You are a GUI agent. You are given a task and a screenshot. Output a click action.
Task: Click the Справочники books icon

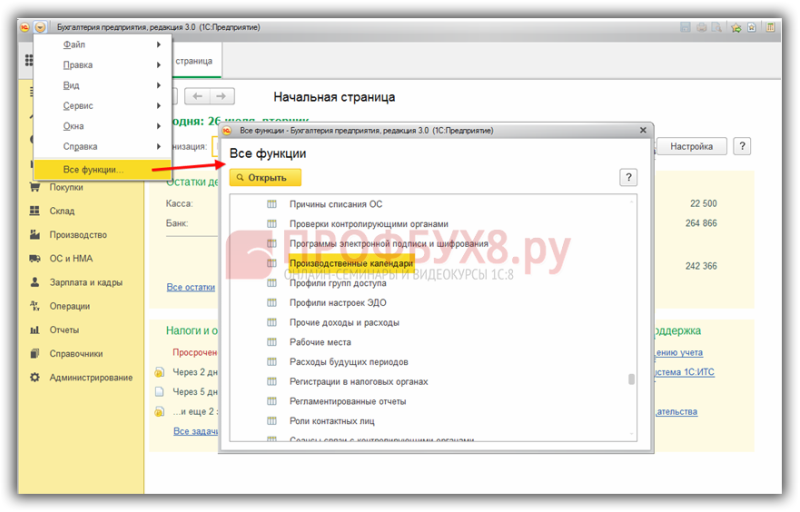coord(35,353)
